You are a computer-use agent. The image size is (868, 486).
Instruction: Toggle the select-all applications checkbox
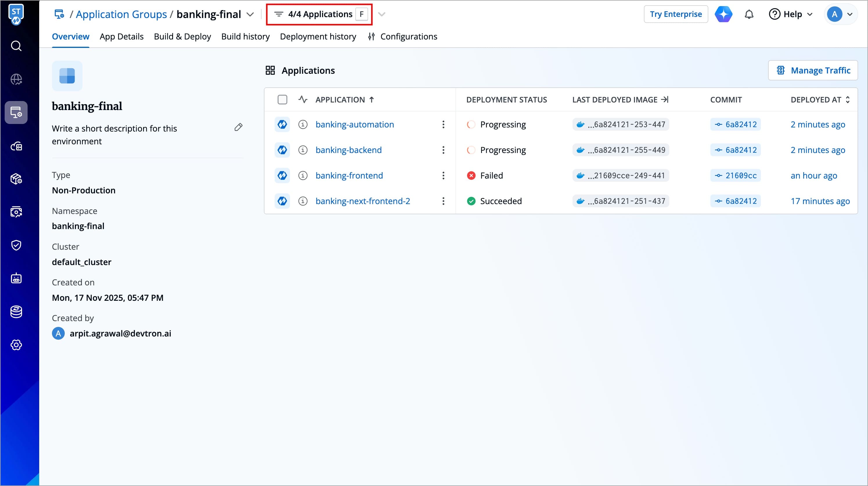[282, 100]
